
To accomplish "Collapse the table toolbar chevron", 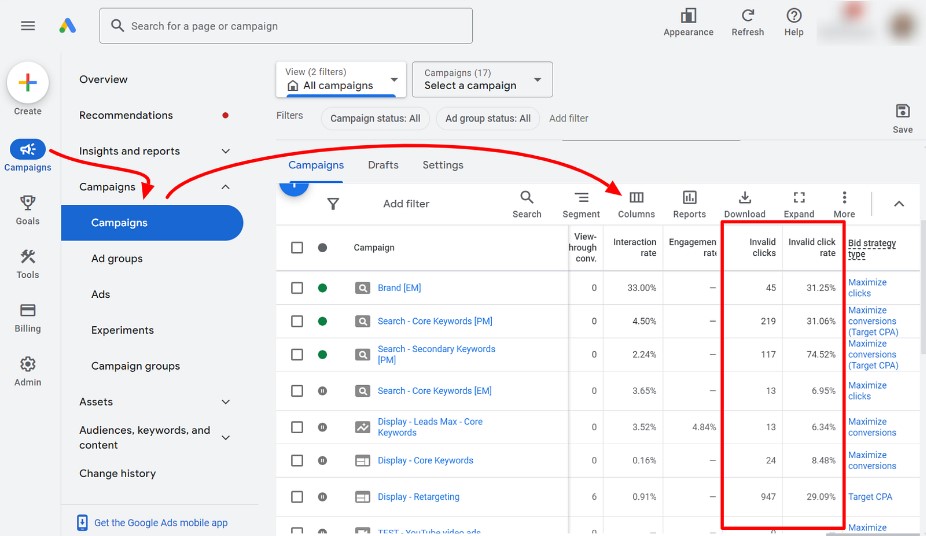I will [x=899, y=204].
